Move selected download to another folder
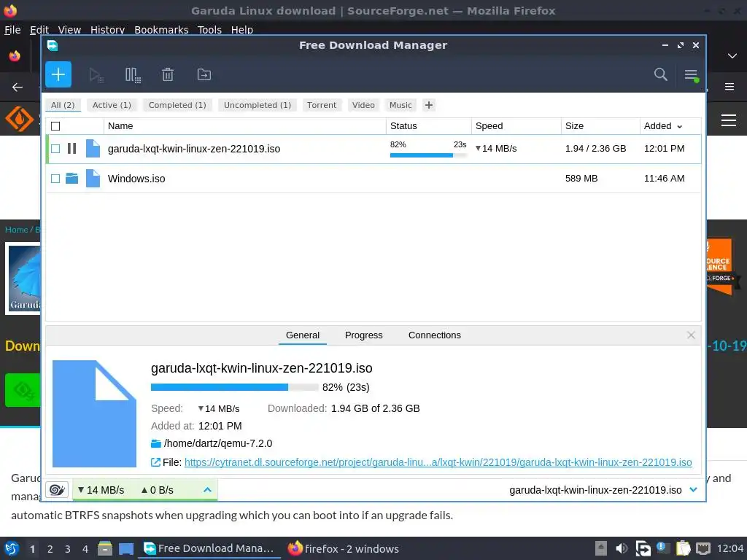 point(204,75)
